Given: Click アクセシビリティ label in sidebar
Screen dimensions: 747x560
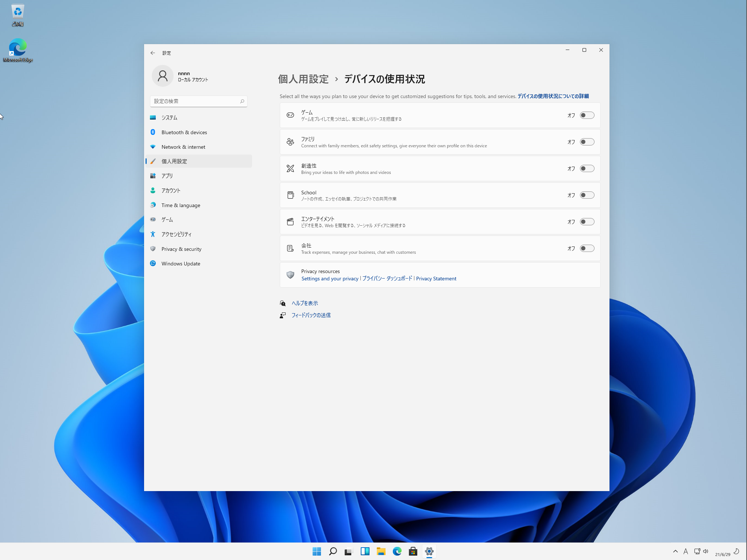Looking at the screenshot, I should pos(177,234).
